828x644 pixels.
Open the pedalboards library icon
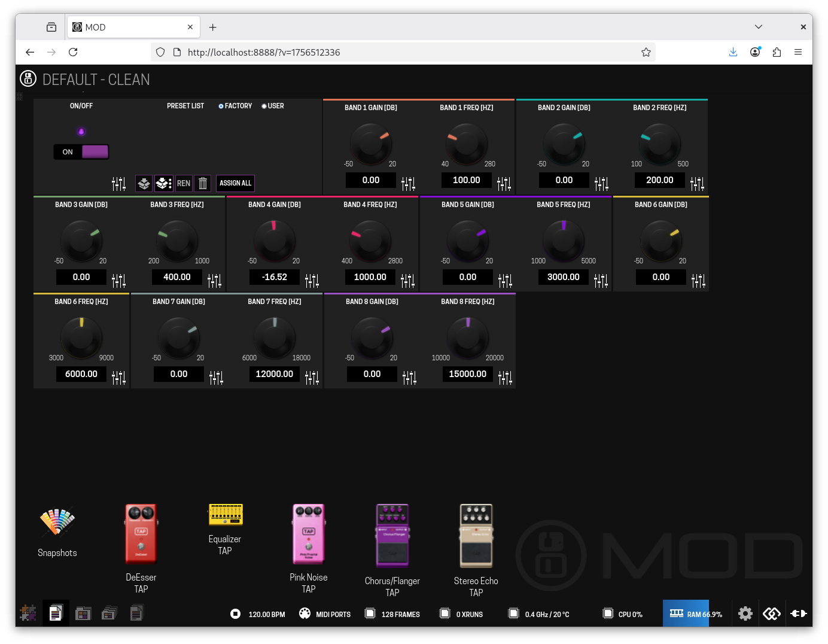83,613
